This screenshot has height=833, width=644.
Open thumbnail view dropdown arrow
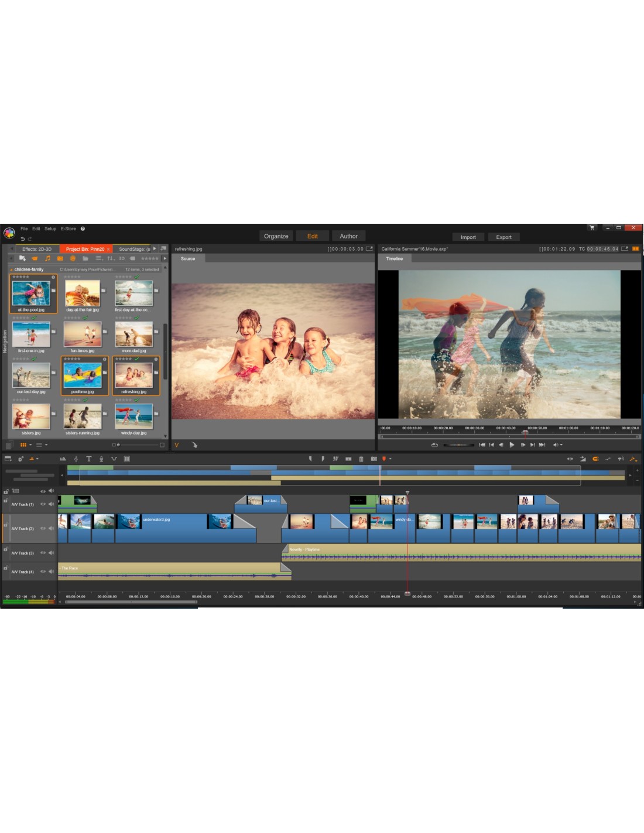pos(30,445)
